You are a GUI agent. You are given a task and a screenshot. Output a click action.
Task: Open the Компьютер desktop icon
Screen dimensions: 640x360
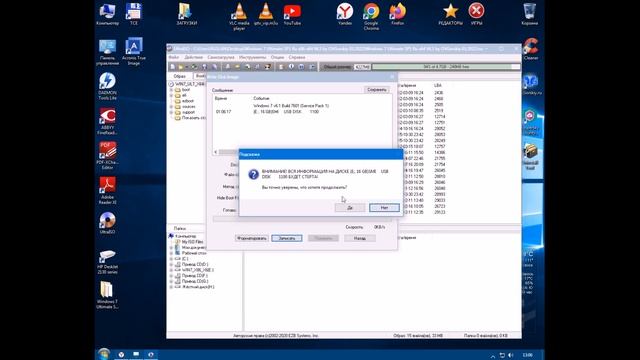107,13
